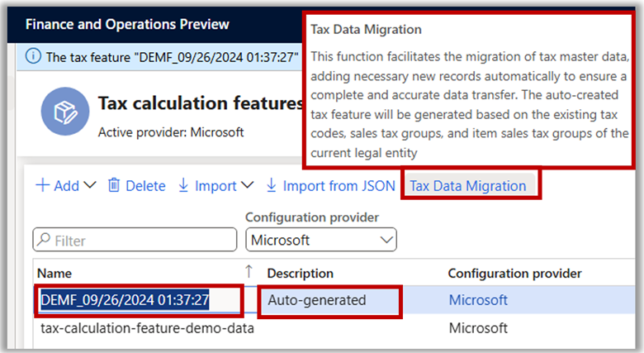This screenshot has width=644, height=353.
Task: Click Import from JSON button
Action: pos(330,185)
